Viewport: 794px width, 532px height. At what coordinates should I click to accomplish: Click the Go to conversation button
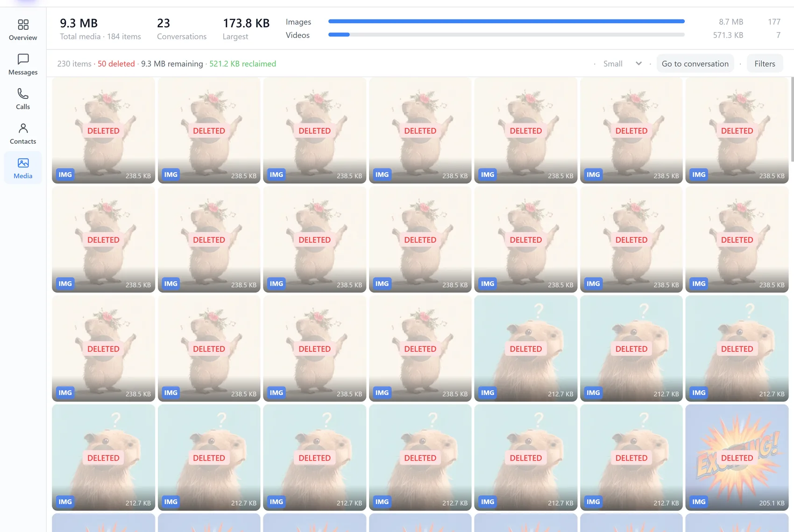(695, 63)
